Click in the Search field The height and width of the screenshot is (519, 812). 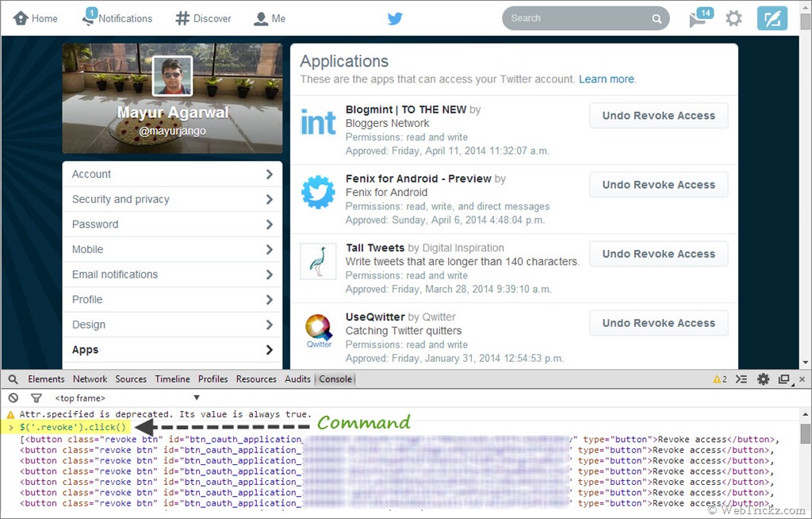pyautogui.click(x=586, y=19)
